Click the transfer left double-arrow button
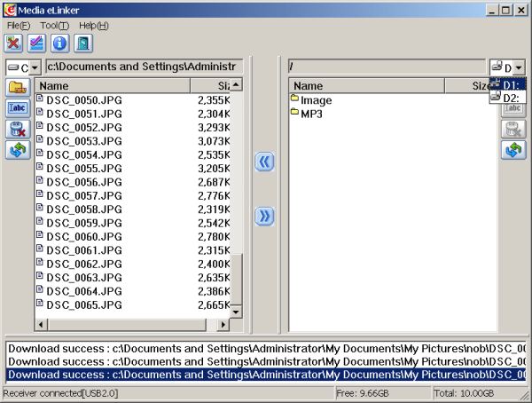The width and height of the screenshot is (532, 403). (x=264, y=162)
